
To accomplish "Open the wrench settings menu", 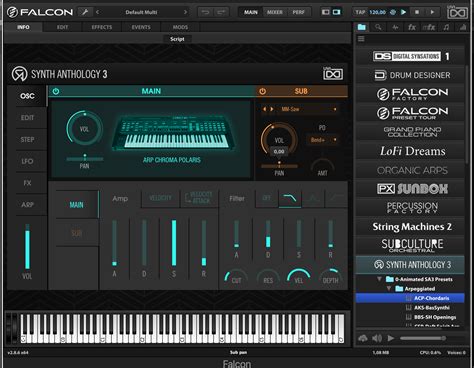I will [85, 12].
